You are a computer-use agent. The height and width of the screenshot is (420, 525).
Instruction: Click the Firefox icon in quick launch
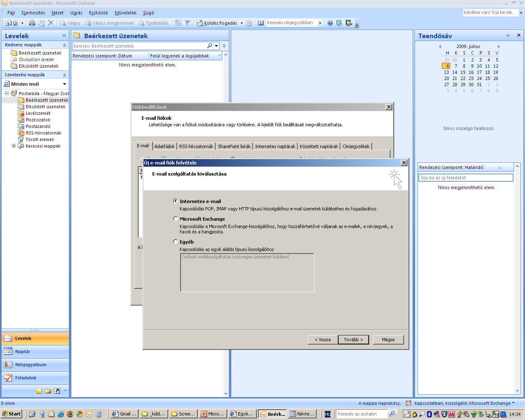point(70,414)
